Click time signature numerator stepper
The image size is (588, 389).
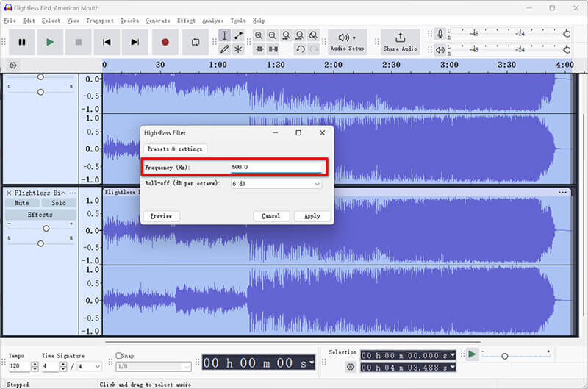pyautogui.click(x=63, y=366)
